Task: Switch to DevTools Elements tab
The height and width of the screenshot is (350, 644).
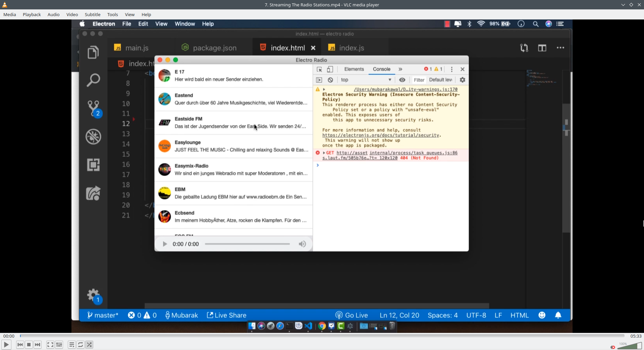Action: (354, 69)
